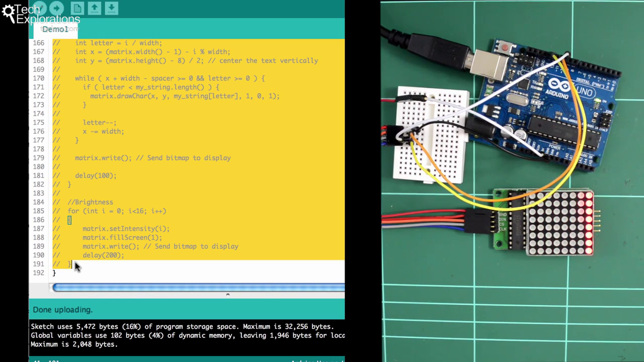This screenshot has width=644, height=362.
Task: Click 'matrix.write();' on line 179
Action: pyautogui.click(x=103, y=158)
